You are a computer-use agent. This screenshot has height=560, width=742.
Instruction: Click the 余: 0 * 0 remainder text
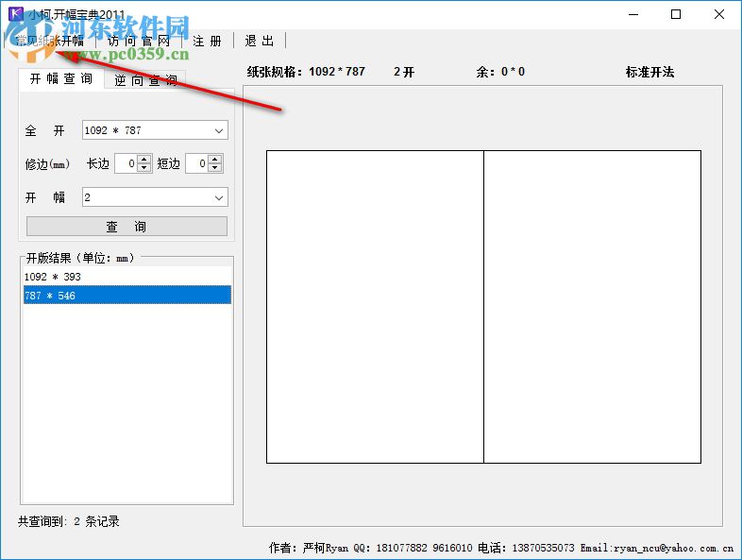pos(500,72)
